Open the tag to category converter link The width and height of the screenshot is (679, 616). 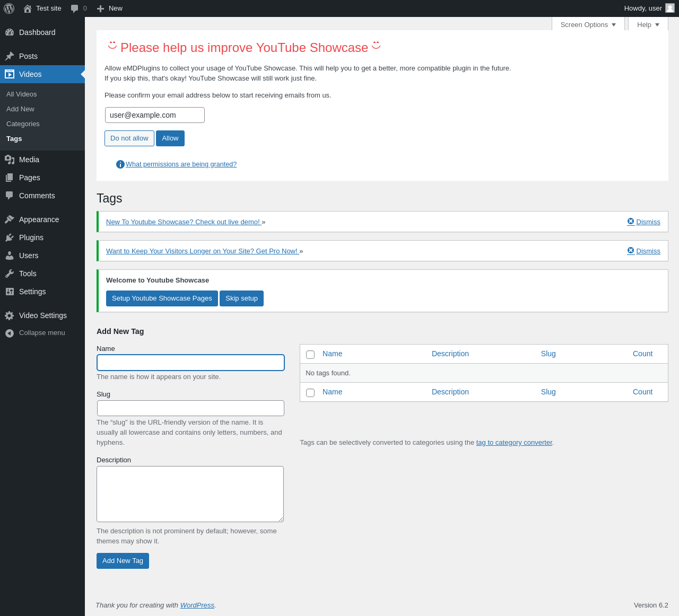point(514,443)
